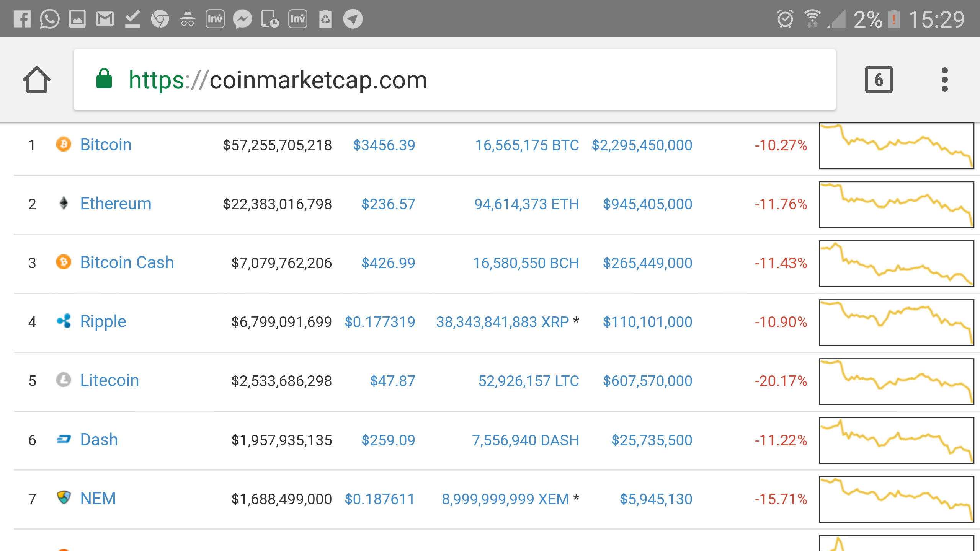Image resolution: width=980 pixels, height=551 pixels.
Task: Tap the low battery status icon
Action: [894, 19]
